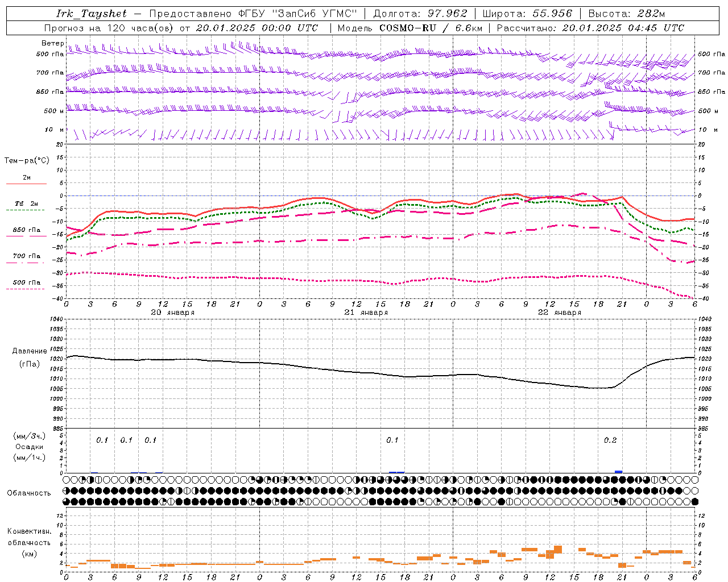This screenshot has height=582, width=728.
Task: Click the 20 января date label
Action: point(172,313)
